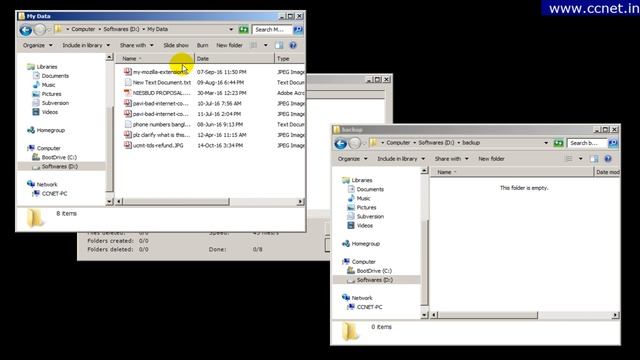Toggle preview pane in My Data window
The image size is (640, 360).
279,45
